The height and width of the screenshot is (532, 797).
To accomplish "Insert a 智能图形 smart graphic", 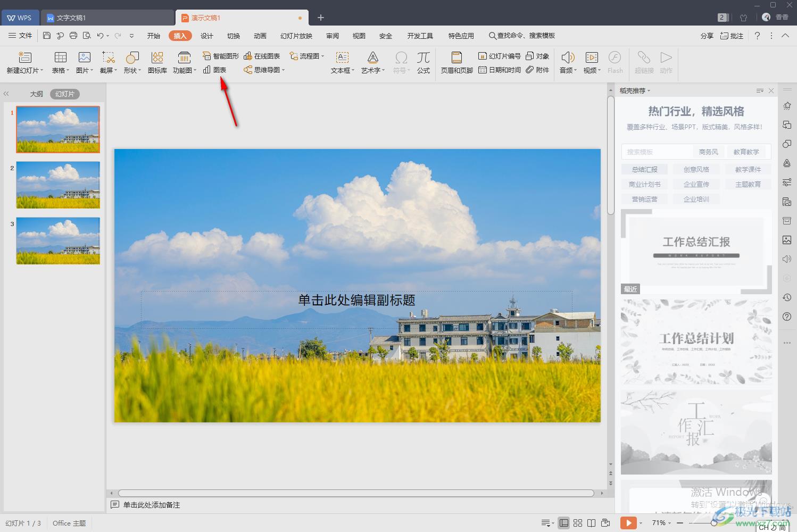I will click(221, 56).
